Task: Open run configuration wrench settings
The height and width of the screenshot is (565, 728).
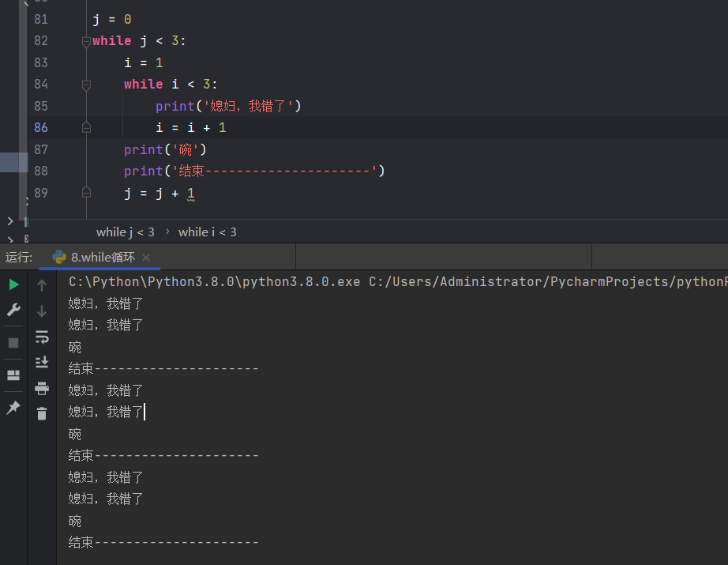Action: point(13,310)
